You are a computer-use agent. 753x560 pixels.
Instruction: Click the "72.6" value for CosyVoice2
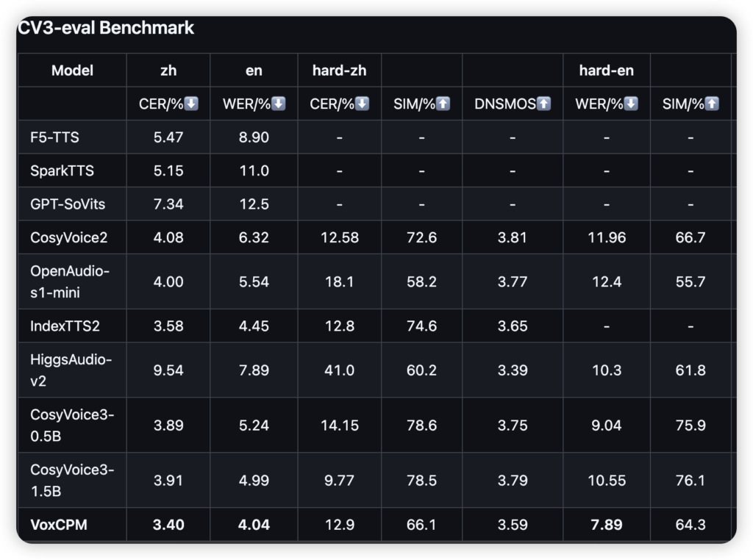[x=421, y=237]
